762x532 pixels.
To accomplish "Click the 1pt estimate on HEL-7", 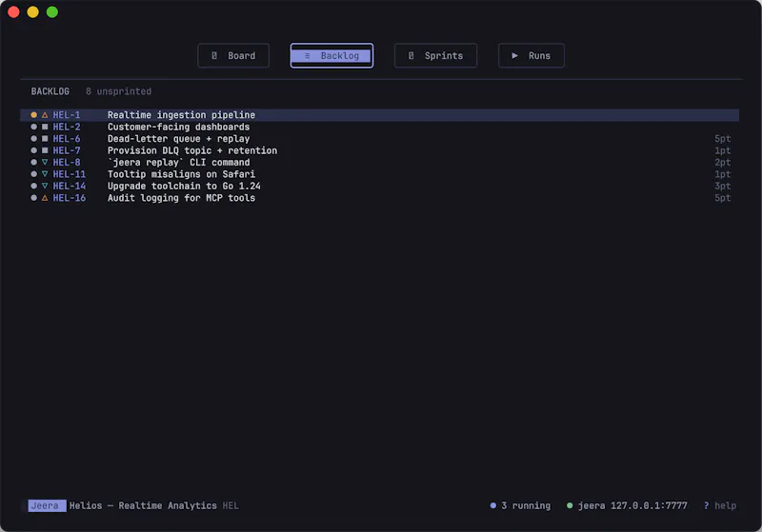I will (x=722, y=150).
